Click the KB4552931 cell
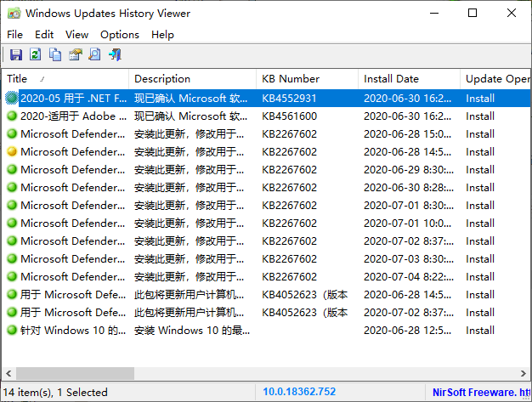Viewport: 532px width, 402px height. pos(289,98)
